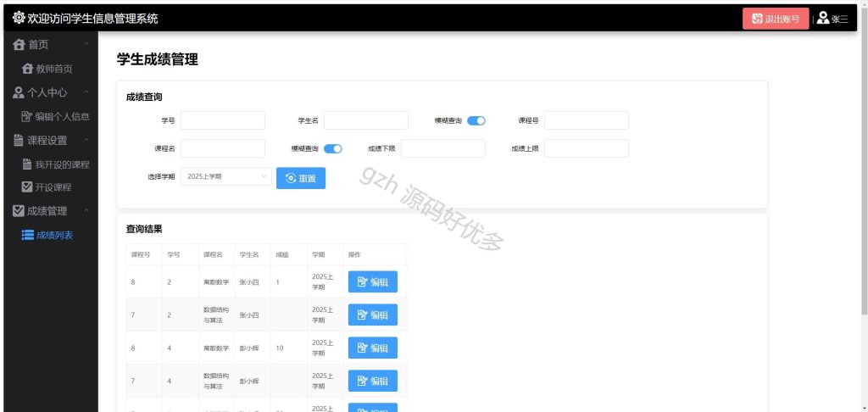868x412 pixels.
Task: Collapse the 课程设置 sidebar group
Action: (x=86, y=140)
